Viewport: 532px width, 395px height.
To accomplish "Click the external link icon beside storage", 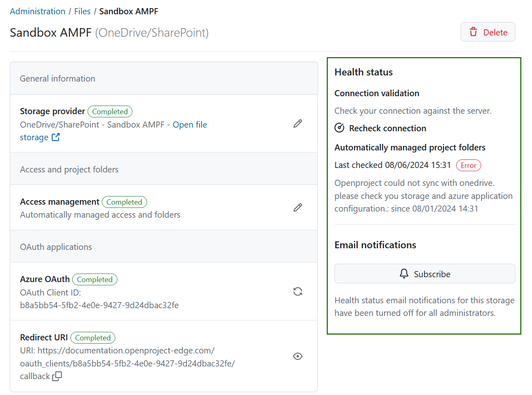I will click(x=56, y=137).
